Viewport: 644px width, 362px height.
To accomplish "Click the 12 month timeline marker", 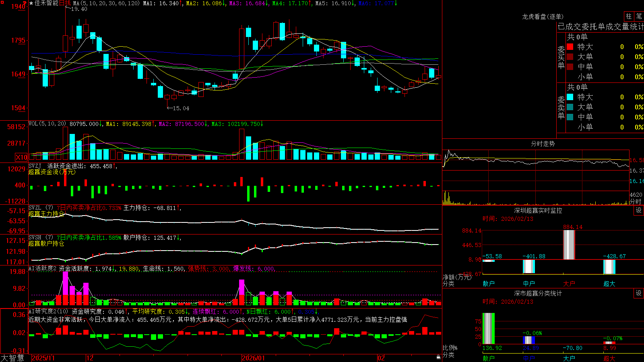I will click(x=90, y=358).
